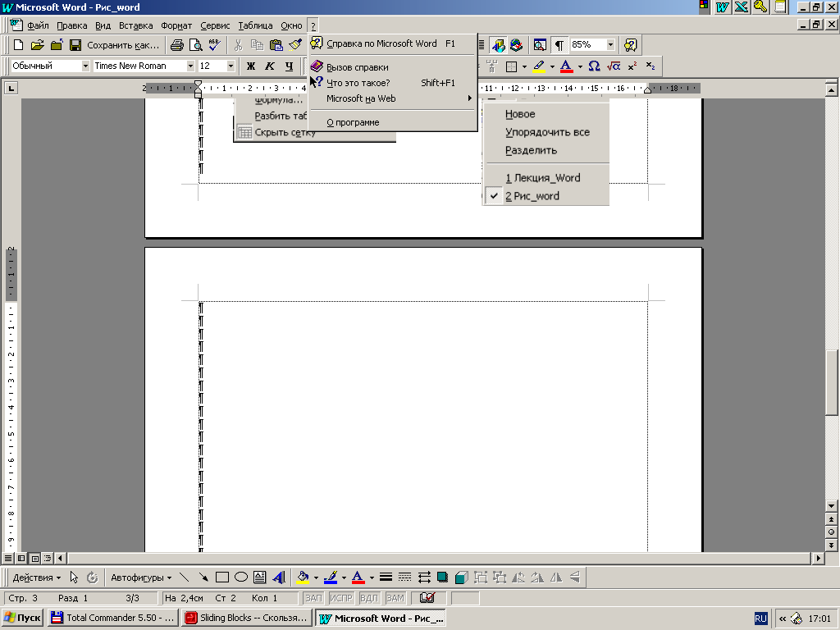
Task: Toggle the ЗАМ overtype indicator
Action: (395, 598)
